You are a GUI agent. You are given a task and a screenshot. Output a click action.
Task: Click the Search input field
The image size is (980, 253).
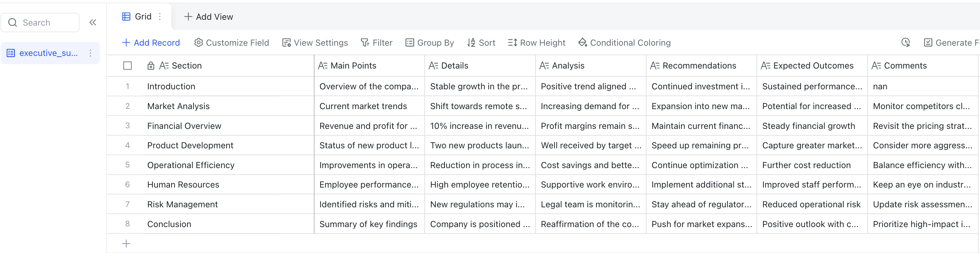coord(40,23)
